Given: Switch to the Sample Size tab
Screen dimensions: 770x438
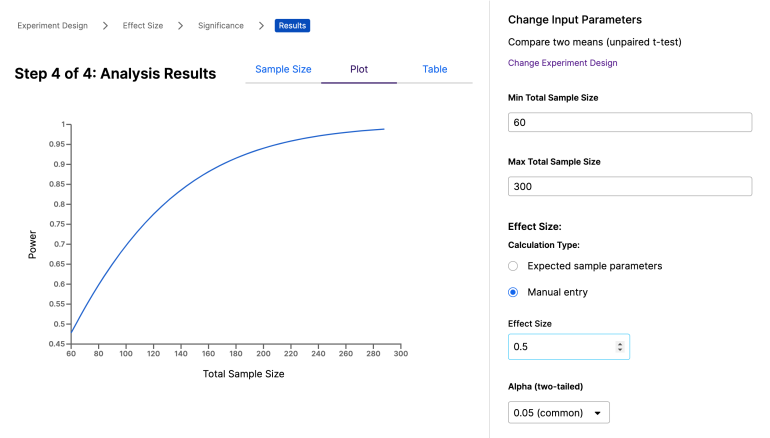Looking at the screenshot, I should pyautogui.click(x=283, y=70).
